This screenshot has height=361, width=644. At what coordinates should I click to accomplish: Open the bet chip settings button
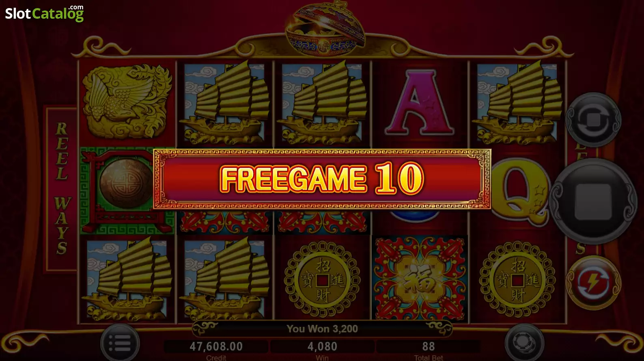[524, 343]
